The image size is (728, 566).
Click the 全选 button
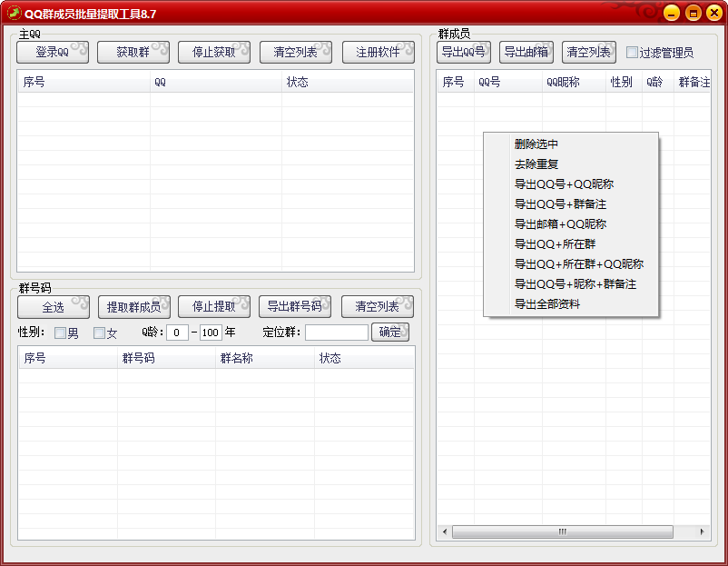54,307
